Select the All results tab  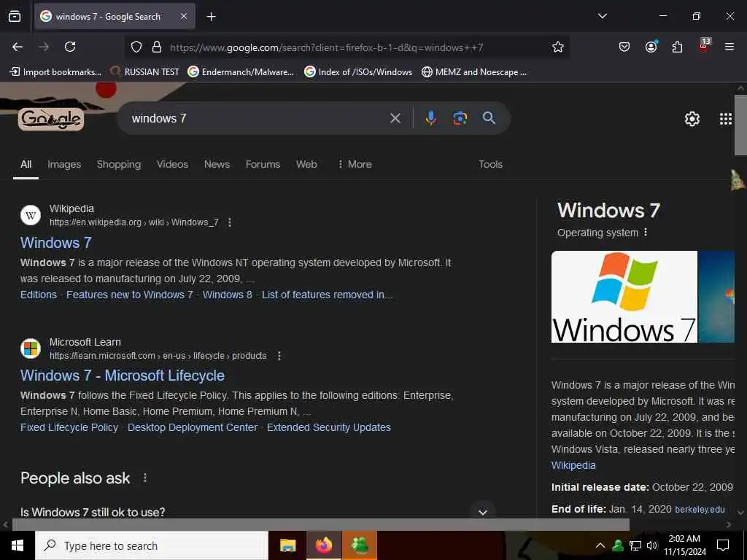coord(26,164)
